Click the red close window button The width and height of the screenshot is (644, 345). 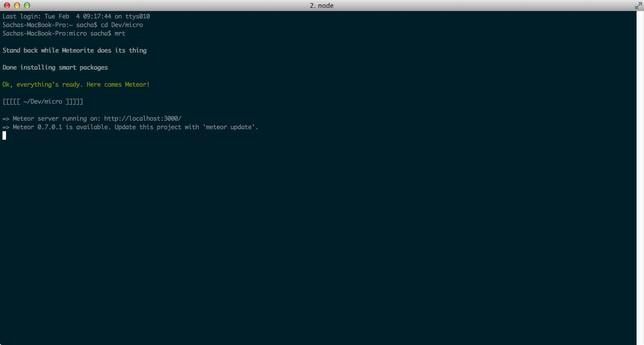7,6
